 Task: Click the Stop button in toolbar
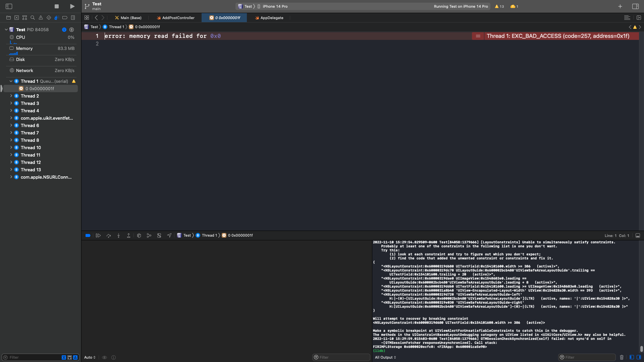57,6
